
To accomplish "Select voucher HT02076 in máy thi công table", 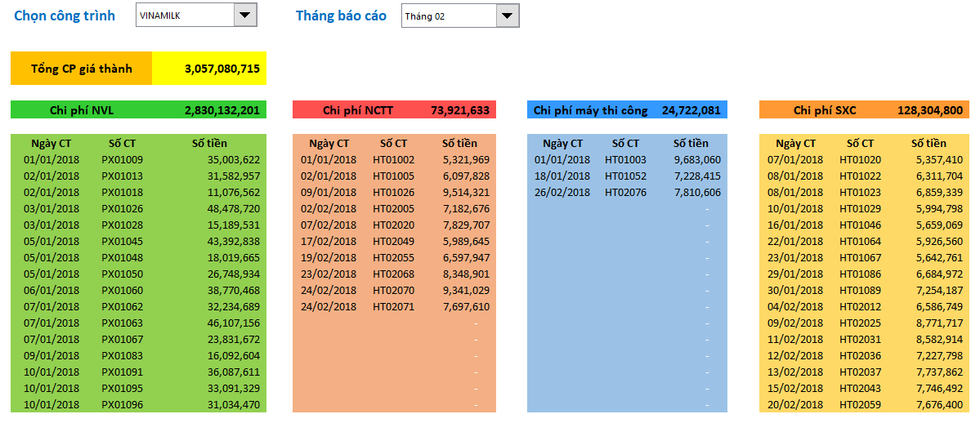I will coord(625,193).
